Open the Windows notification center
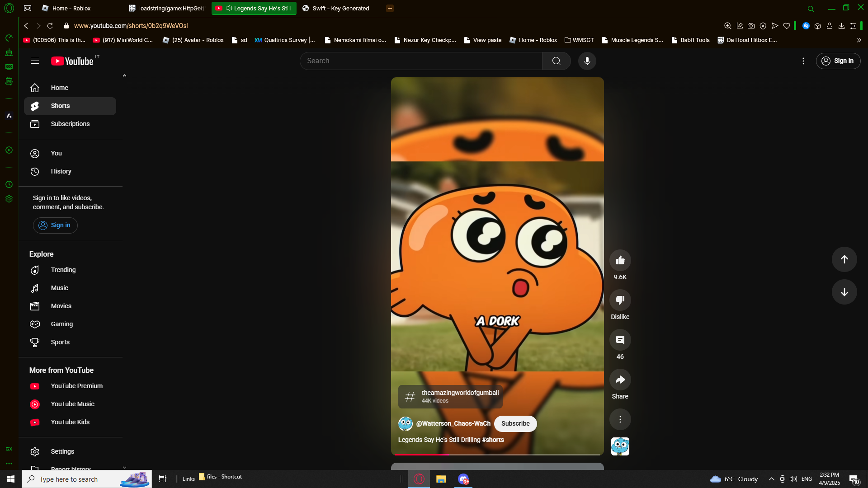 coord(854,479)
